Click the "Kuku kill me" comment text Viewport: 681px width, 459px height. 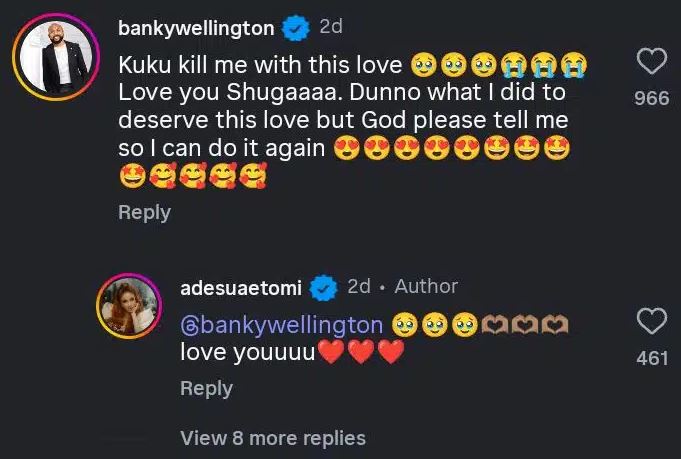point(260,66)
